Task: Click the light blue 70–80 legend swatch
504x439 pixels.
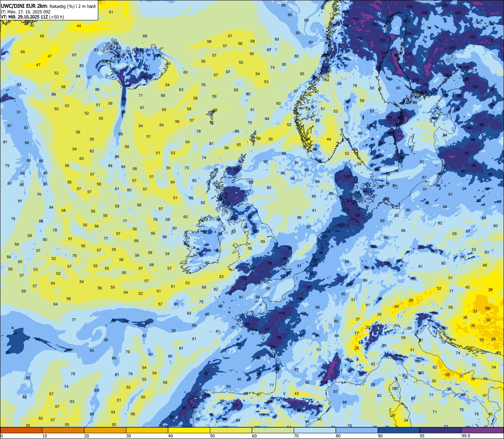Action: (x=315, y=430)
